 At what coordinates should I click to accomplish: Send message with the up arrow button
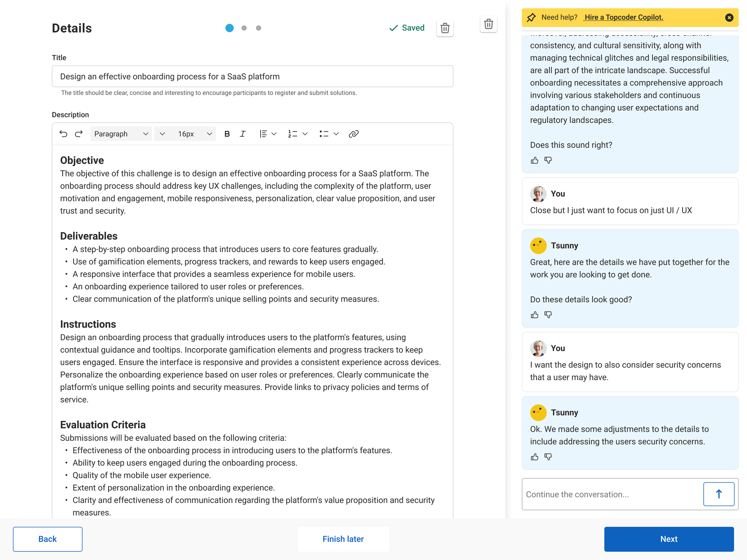[719, 494]
